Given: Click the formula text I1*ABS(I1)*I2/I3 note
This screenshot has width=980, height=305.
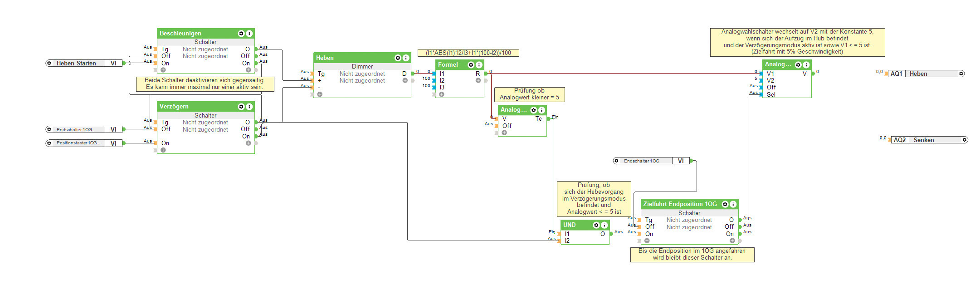Looking at the screenshot, I should pyautogui.click(x=468, y=53).
